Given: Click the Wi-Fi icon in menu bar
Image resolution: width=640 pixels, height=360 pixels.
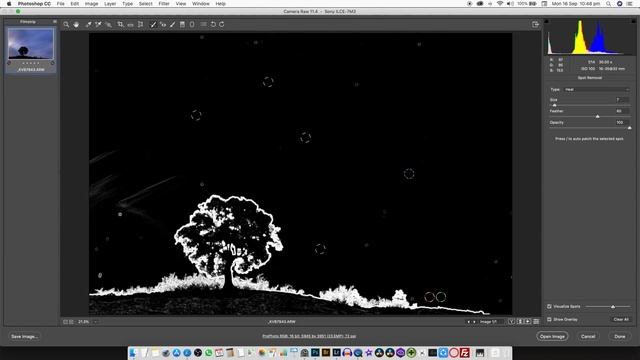Looking at the screenshot, I should coord(500,4).
